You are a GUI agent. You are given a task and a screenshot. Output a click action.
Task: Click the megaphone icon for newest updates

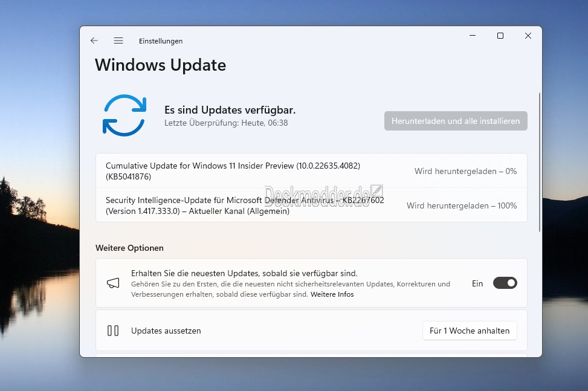coord(113,283)
